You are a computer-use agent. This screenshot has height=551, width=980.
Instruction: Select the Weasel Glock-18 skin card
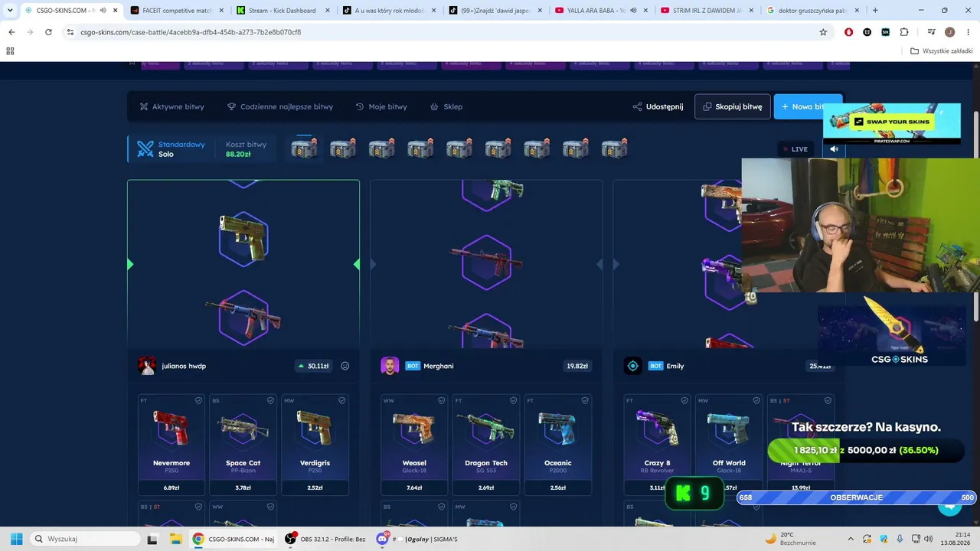point(414,445)
